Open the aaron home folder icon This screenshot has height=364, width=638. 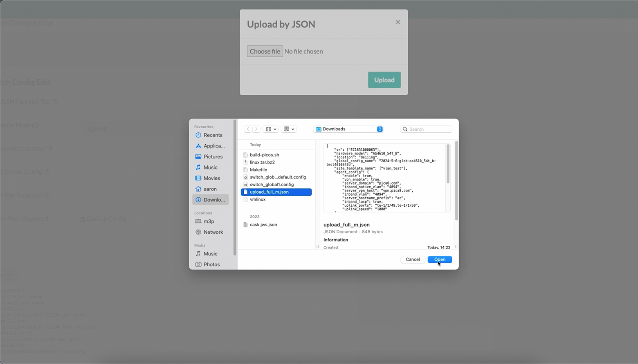[198, 189]
